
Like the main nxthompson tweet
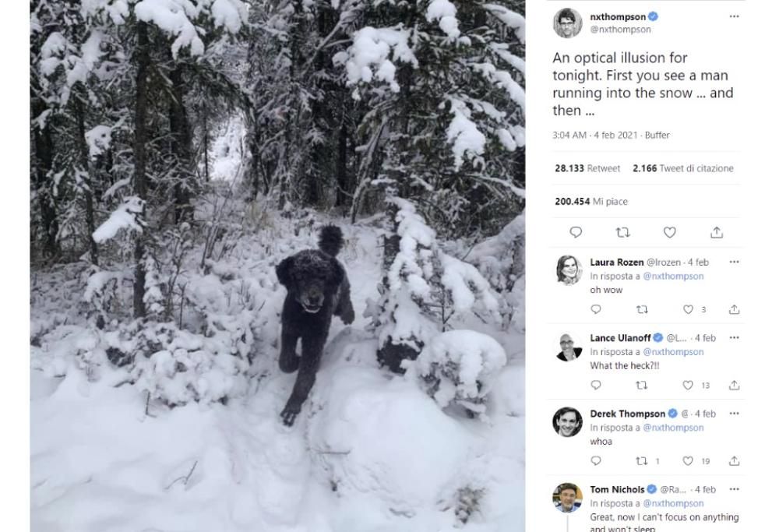[669, 232]
